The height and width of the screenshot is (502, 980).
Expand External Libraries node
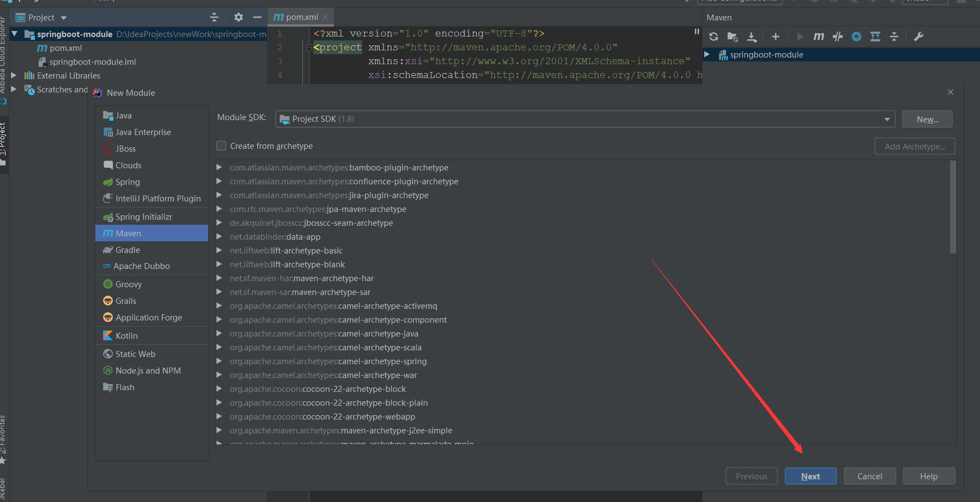point(14,75)
